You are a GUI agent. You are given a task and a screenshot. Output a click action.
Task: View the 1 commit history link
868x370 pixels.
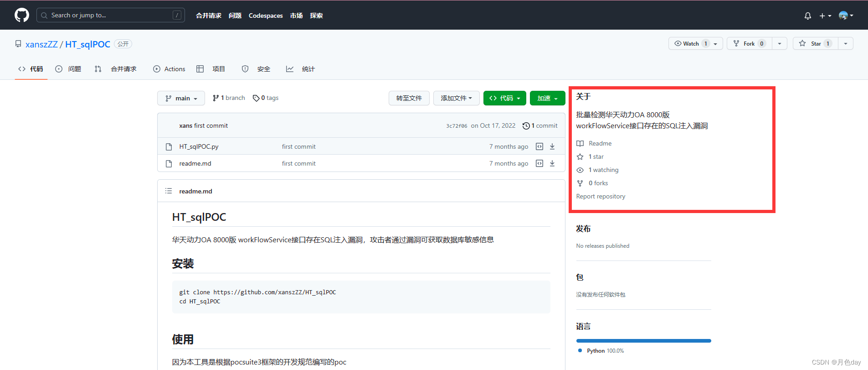540,125
